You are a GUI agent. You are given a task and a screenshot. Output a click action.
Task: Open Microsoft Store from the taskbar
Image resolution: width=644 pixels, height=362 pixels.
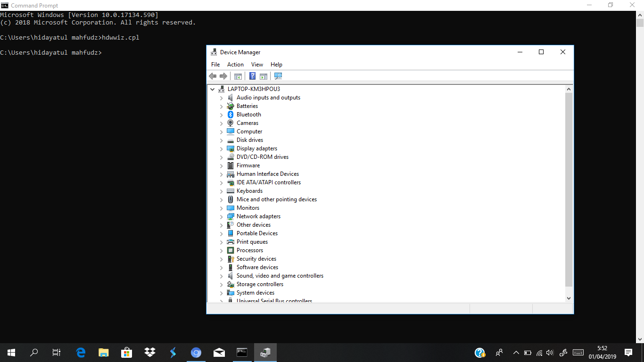tap(127, 352)
